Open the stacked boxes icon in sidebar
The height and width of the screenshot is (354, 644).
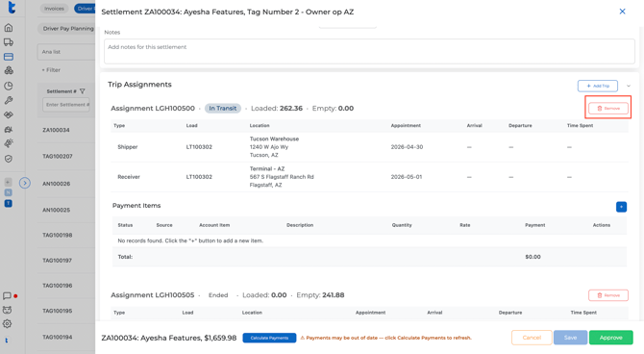coord(9,71)
